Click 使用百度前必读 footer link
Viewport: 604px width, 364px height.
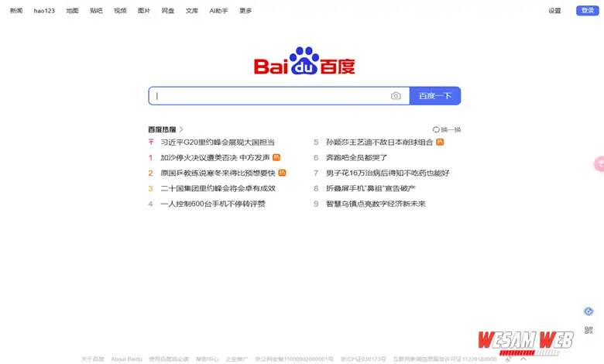coord(169,359)
